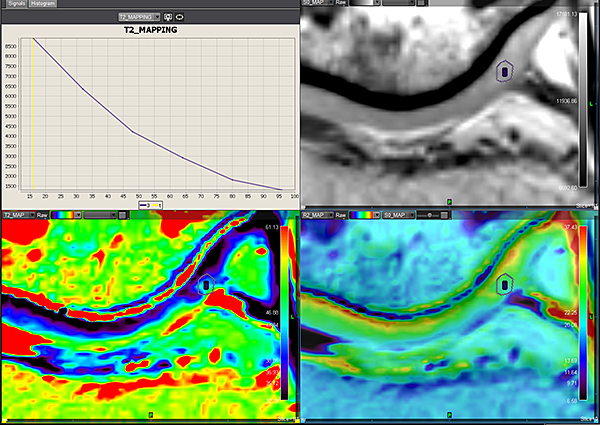Click second icon right of T2_MAPPING dropdown
The image size is (600, 425).
coord(182,17)
